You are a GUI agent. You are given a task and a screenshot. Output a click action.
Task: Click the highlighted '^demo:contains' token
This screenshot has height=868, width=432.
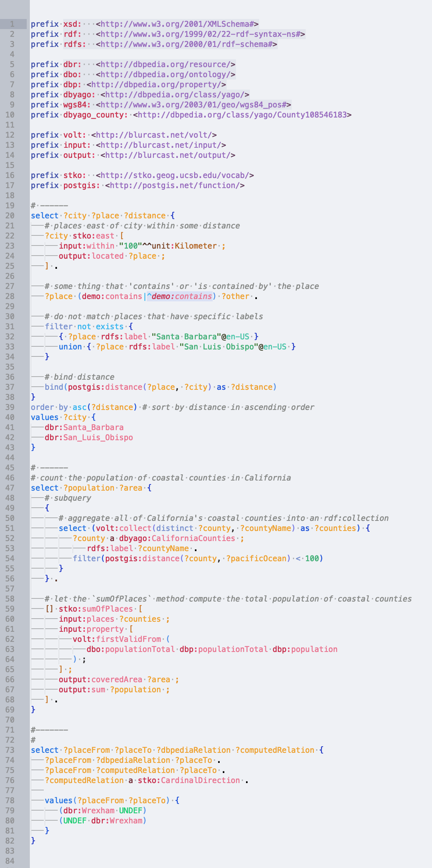179,296
